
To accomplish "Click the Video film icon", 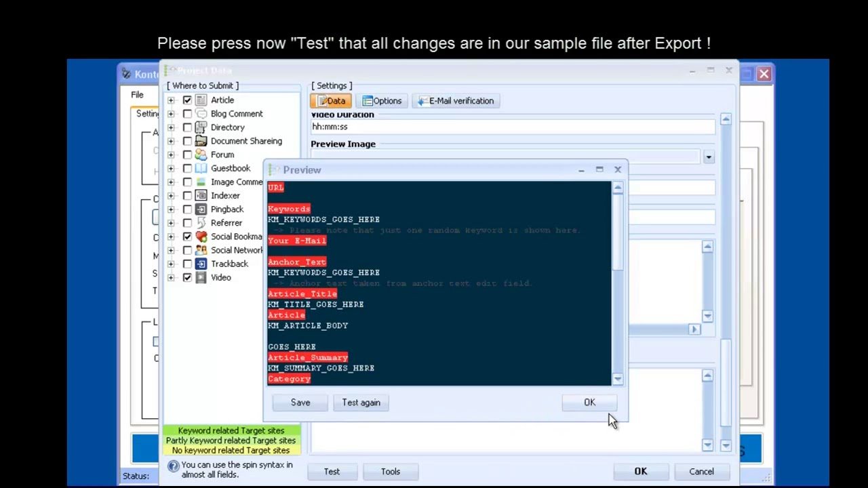I will [x=201, y=277].
